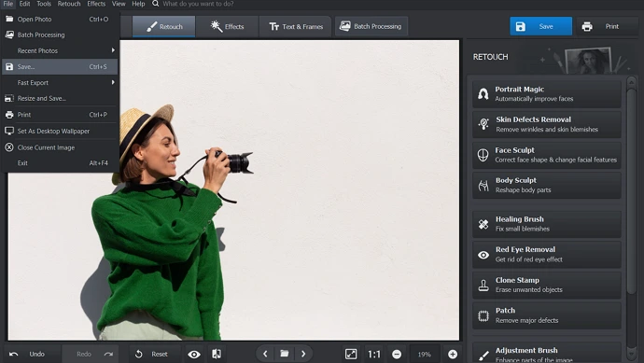Click the Retouch panel scrollbar
The image size is (644, 363).
(x=631, y=191)
